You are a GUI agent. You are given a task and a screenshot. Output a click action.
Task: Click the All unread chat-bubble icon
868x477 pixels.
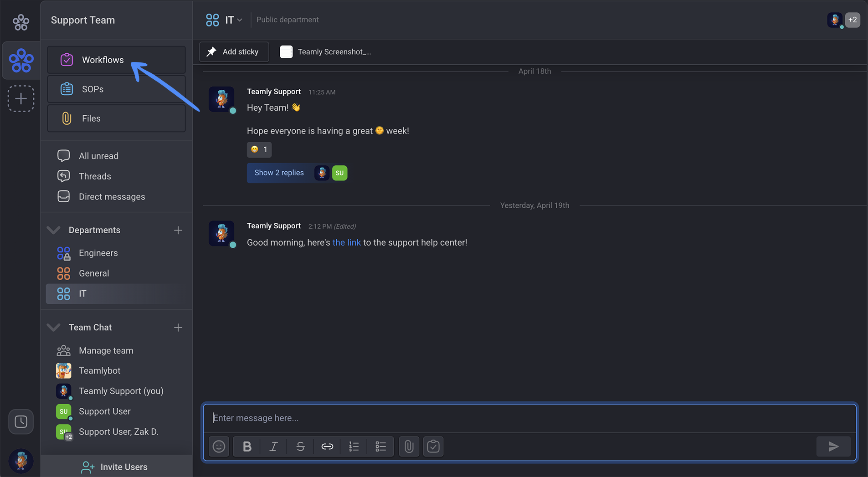tap(63, 156)
